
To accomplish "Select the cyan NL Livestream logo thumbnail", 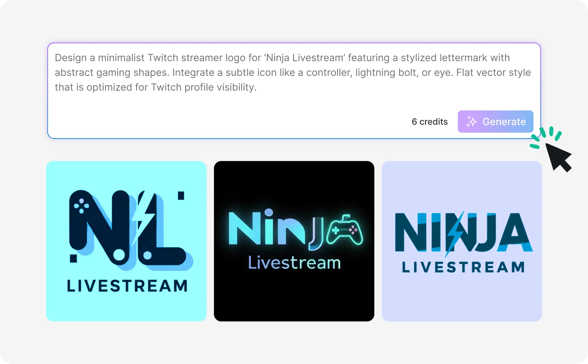I will 126,241.
